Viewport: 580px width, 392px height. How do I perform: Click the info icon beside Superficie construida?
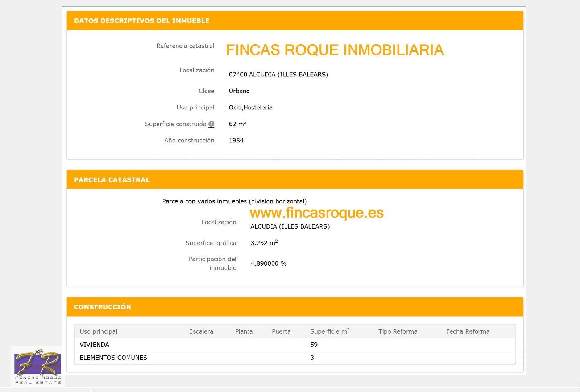tap(211, 124)
